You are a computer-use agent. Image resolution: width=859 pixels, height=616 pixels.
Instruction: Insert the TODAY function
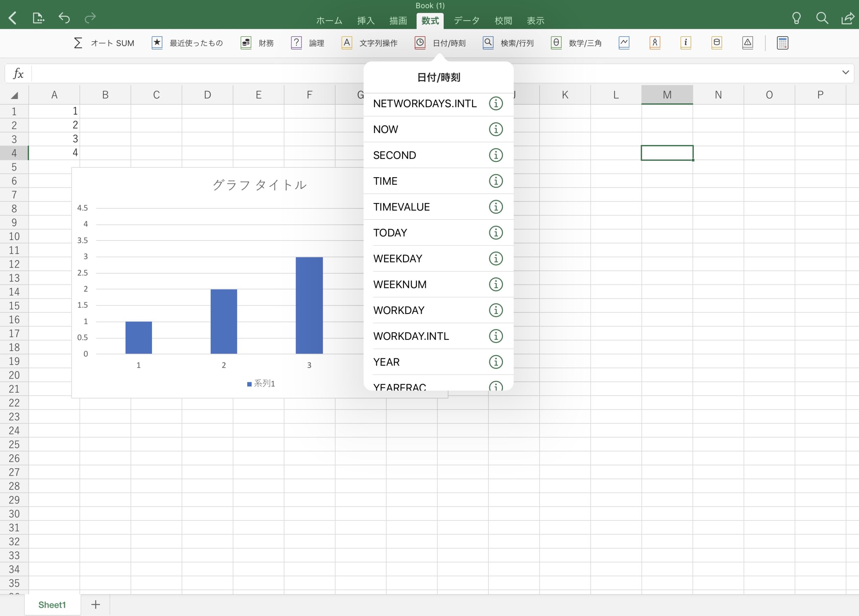(390, 233)
